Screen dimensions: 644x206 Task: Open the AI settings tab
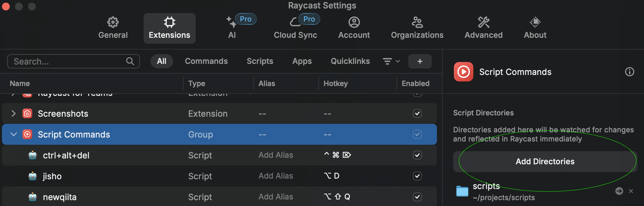coord(232,28)
